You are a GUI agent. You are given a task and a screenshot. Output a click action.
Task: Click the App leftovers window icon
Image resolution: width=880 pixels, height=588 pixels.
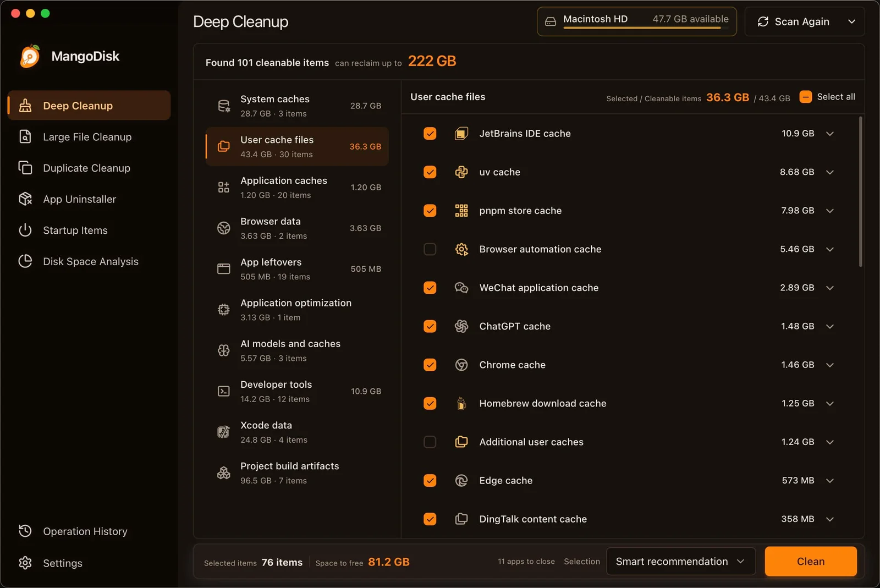click(223, 268)
